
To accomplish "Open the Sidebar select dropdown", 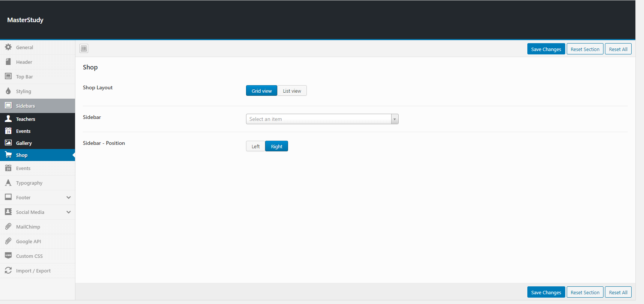I will click(322, 119).
